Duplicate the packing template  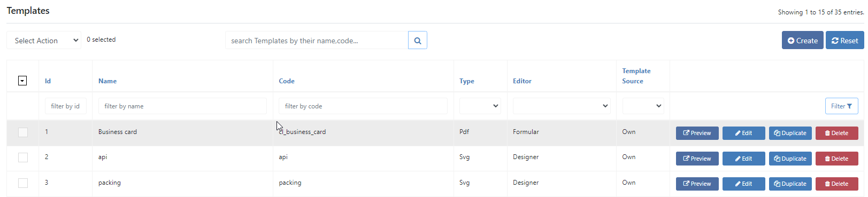click(x=790, y=184)
